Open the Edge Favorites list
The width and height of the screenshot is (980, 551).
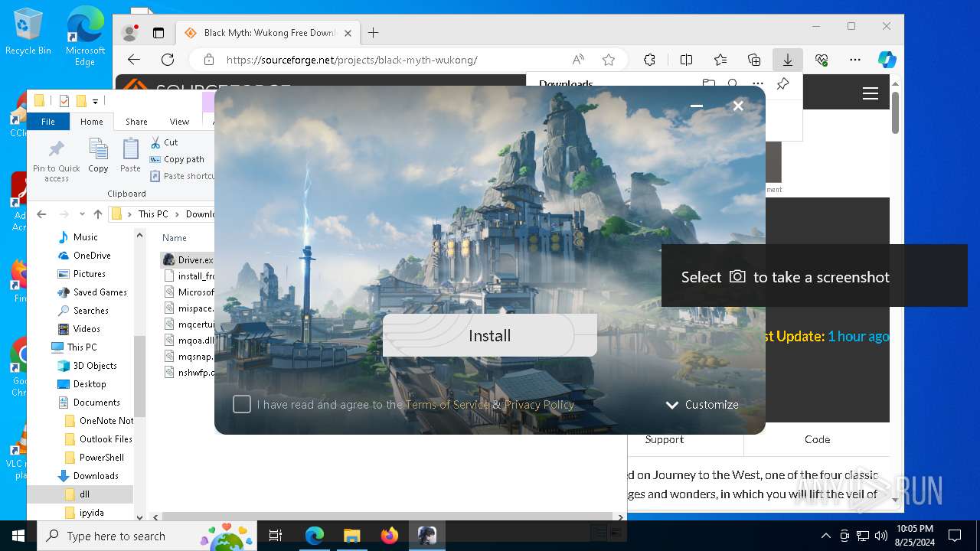coord(720,60)
